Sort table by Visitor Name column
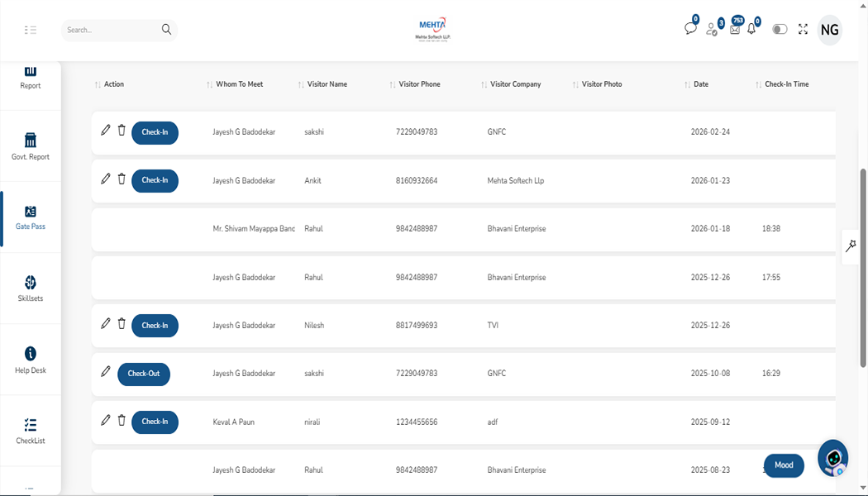The image size is (868, 496). [327, 84]
